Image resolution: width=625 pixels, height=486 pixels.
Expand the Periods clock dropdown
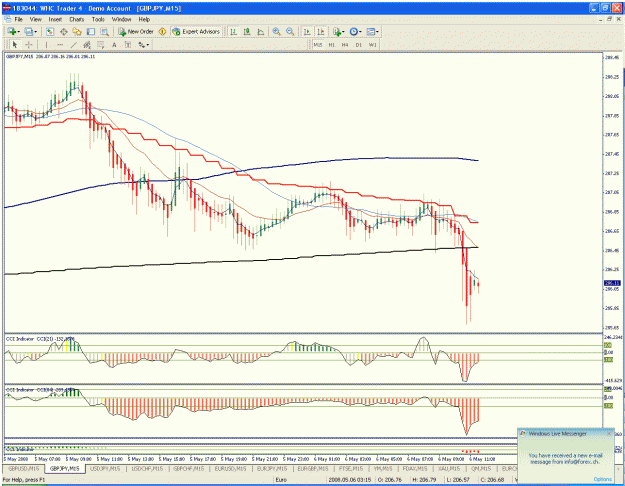360,32
